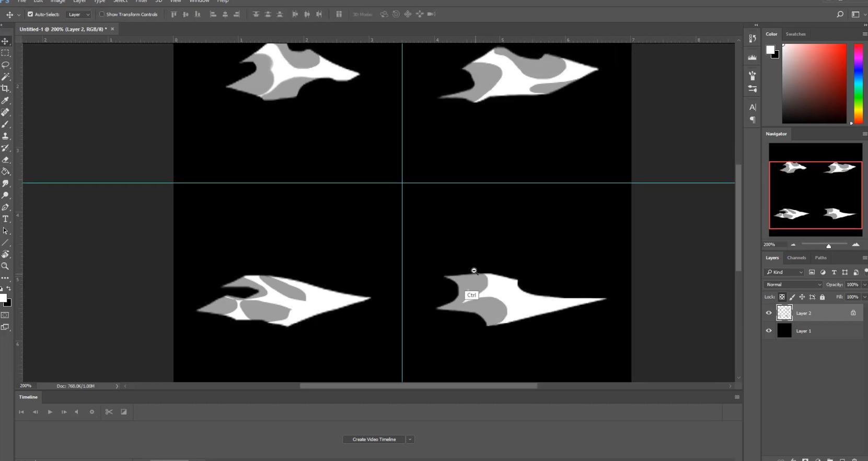The width and height of the screenshot is (868, 461).
Task: Close the Untitled-1 document tab
Action: 112,29
